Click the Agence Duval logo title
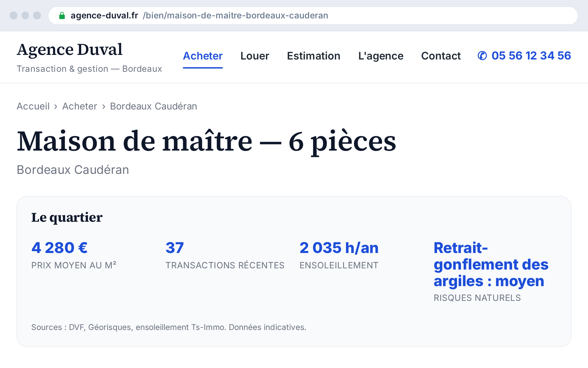 (x=70, y=50)
